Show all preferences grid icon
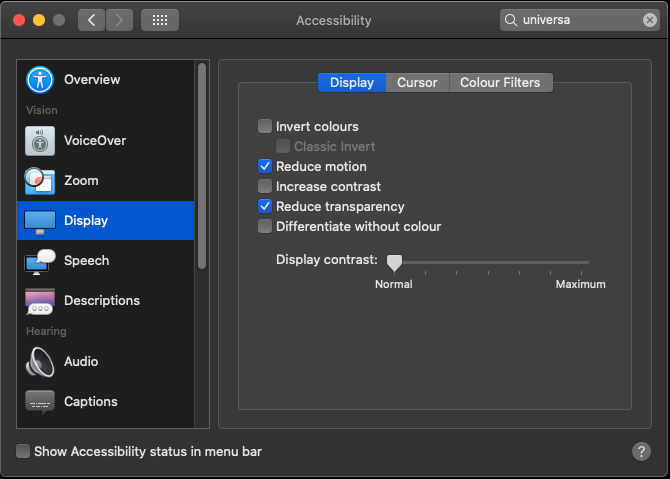Viewport: 670px width, 479px height. [160, 20]
